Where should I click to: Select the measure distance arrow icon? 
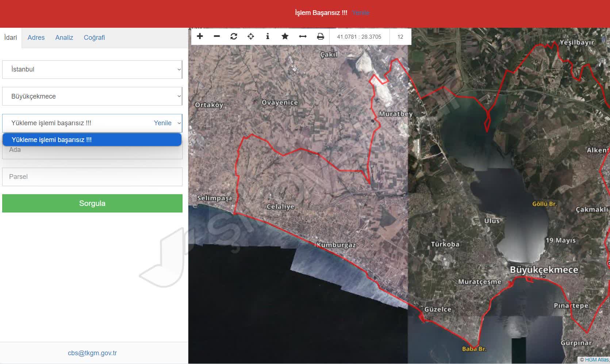pyautogui.click(x=303, y=37)
